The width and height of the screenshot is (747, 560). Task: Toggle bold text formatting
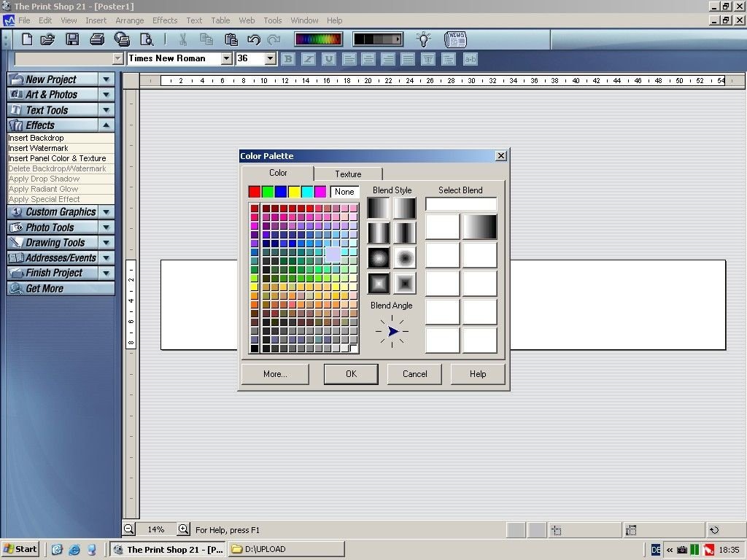coord(288,59)
